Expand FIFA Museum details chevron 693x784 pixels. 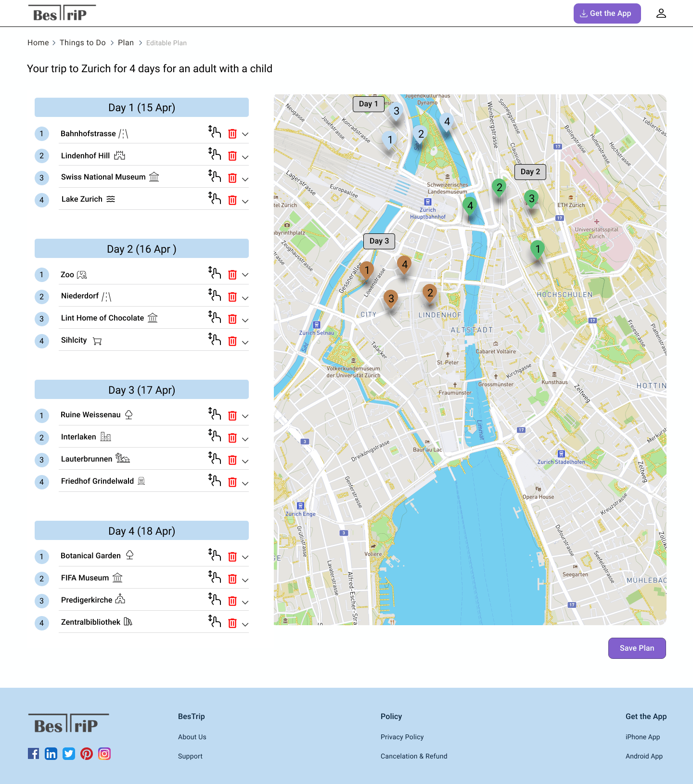point(245,580)
